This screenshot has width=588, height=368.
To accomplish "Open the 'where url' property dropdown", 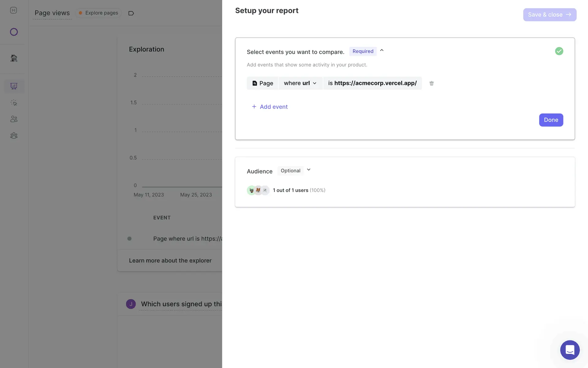I will click(300, 83).
